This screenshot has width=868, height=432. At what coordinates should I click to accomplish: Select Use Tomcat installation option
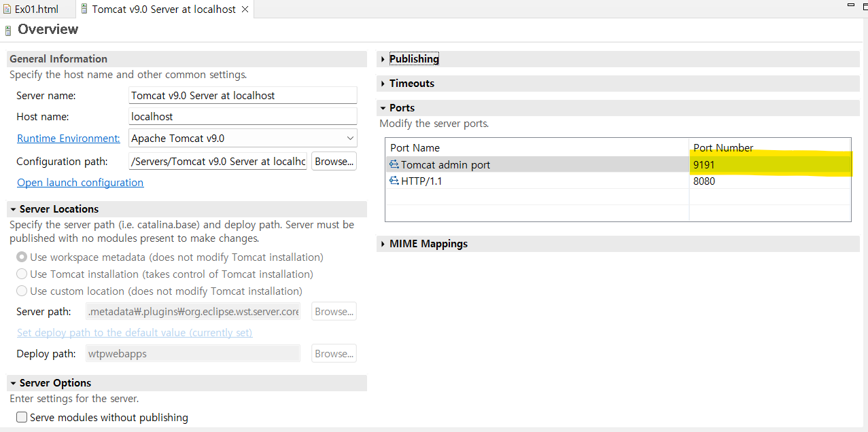(22, 274)
